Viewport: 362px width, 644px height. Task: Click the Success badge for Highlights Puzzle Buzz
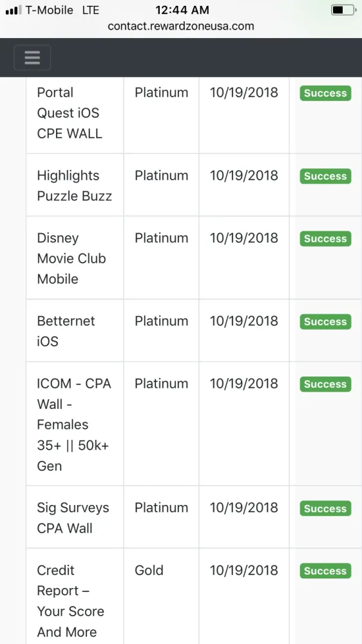click(325, 176)
